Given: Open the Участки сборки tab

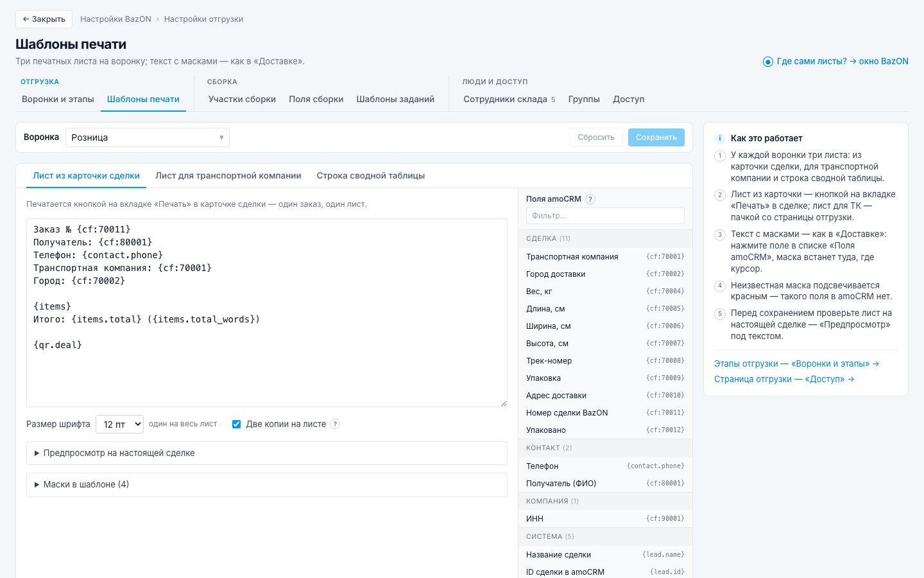Looking at the screenshot, I should [242, 99].
